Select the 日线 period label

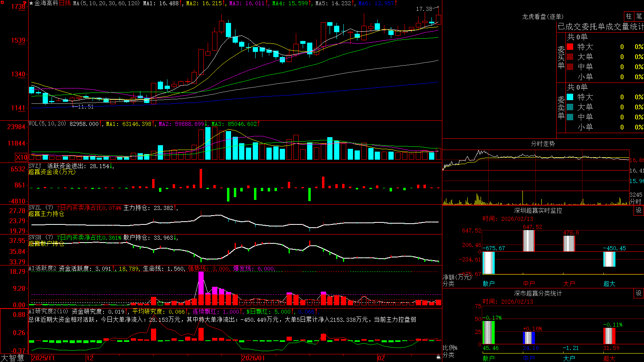tap(65, 3)
